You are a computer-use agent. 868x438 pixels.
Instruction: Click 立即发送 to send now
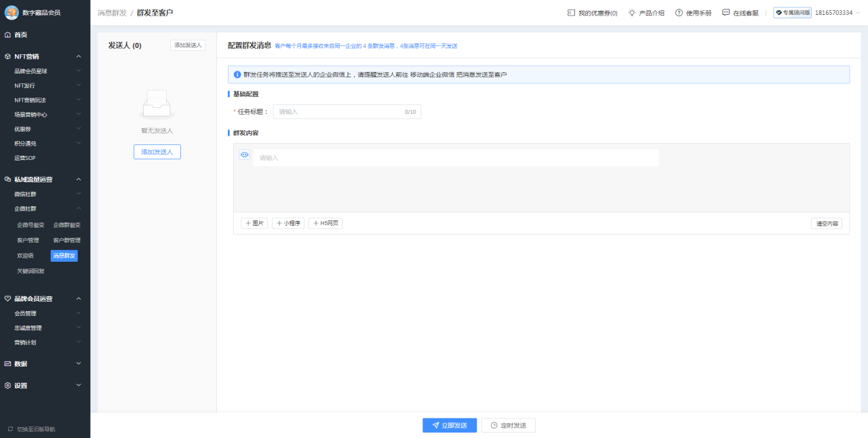click(x=449, y=425)
